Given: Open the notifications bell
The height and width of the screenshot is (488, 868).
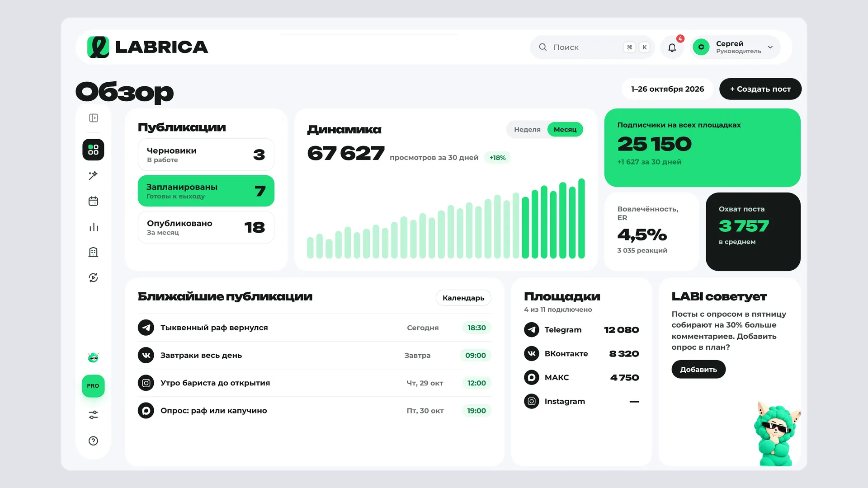Looking at the screenshot, I should tap(672, 47).
